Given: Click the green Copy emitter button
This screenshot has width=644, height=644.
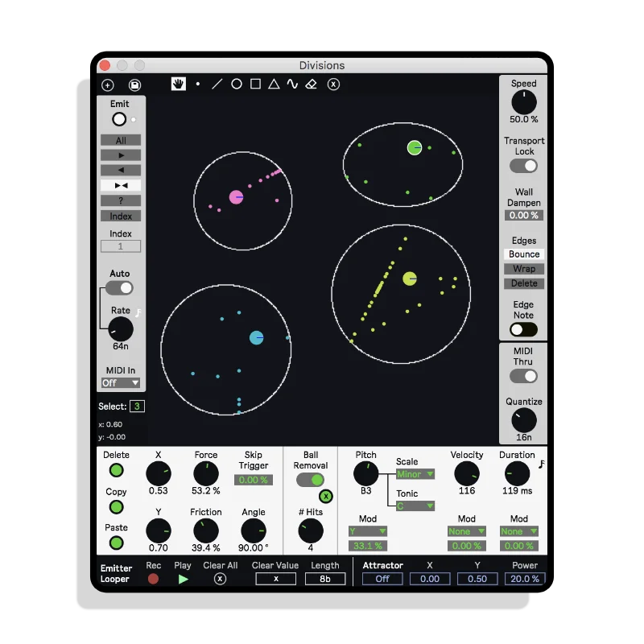Looking at the screenshot, I should pos(116,507).
